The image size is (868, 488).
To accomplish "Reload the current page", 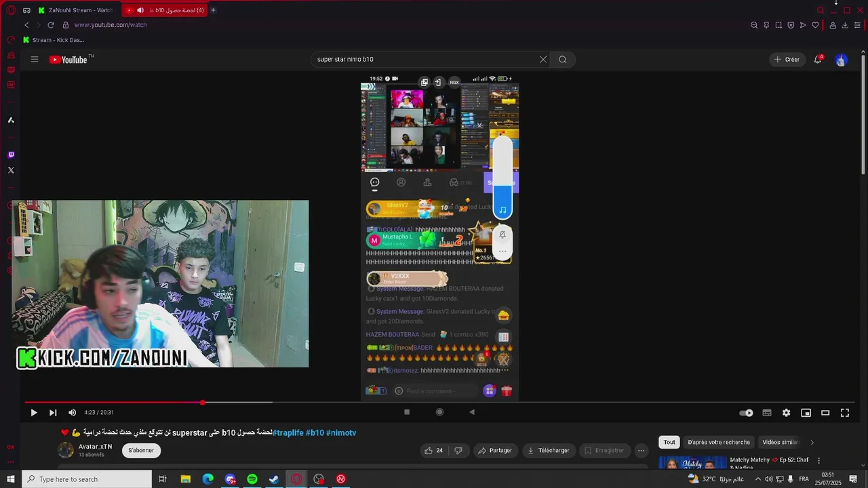I will 50,25.
